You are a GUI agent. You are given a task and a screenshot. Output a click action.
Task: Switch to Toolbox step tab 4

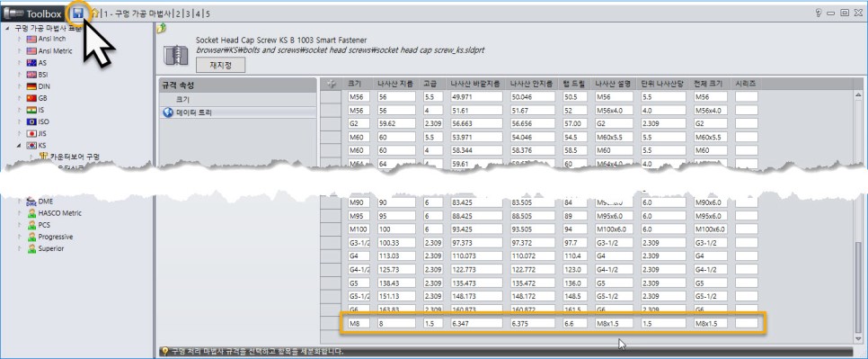point(198,13)
